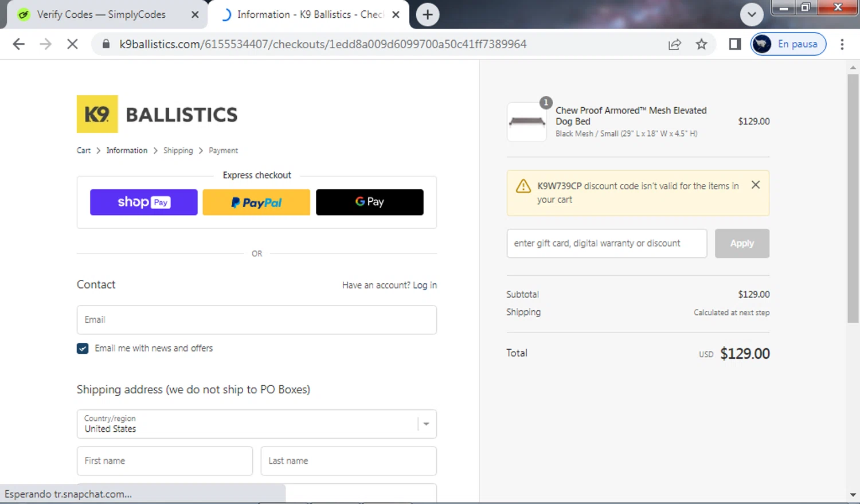This screenshot has height=504, width=860.
Task: Click 'Calculated at next step' shipping text
Action: [732, 312]
